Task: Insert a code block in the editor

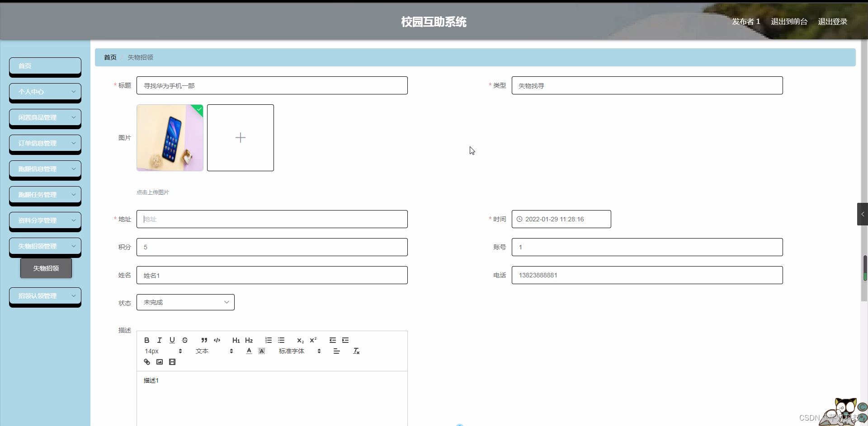Action: tap(217, 340)
